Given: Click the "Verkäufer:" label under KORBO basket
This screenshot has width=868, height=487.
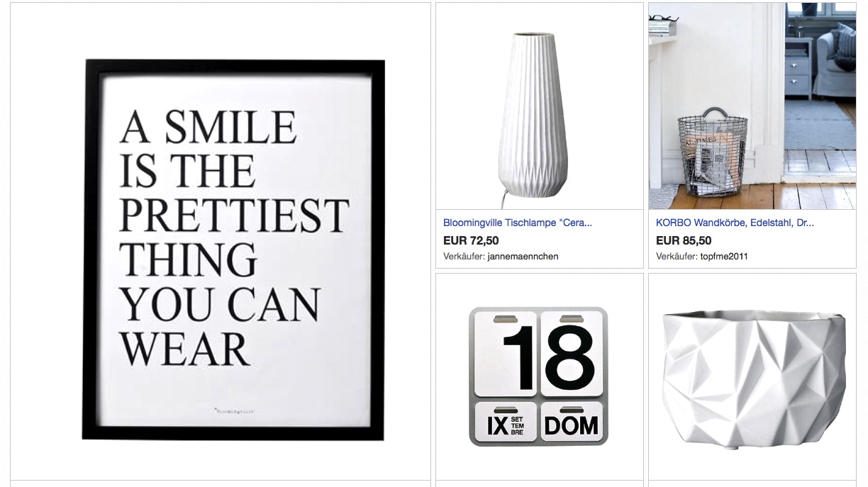Looking at the screenshot, I should (677, 257).
